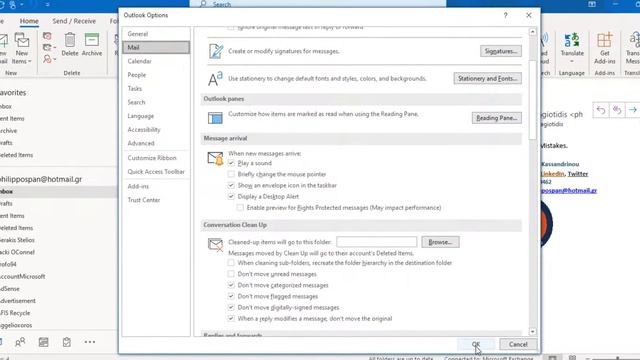Select the Advertisement mail folder

click(x=18, y=301)
